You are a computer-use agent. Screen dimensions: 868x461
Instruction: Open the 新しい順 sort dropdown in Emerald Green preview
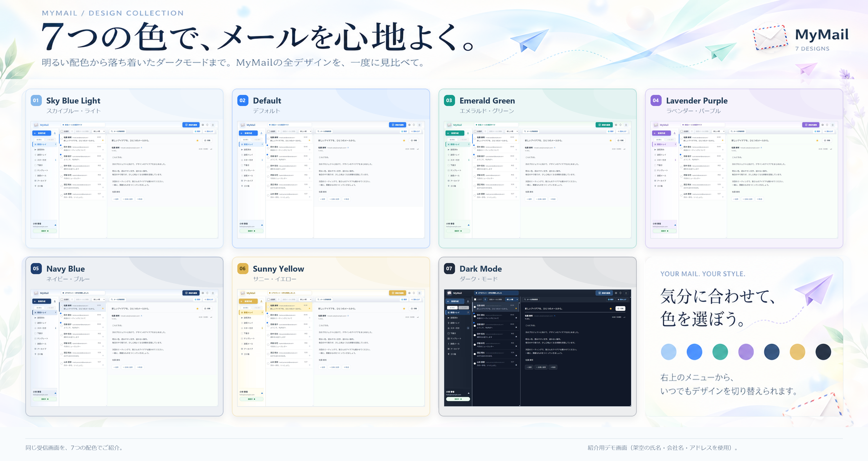(512, 132)
